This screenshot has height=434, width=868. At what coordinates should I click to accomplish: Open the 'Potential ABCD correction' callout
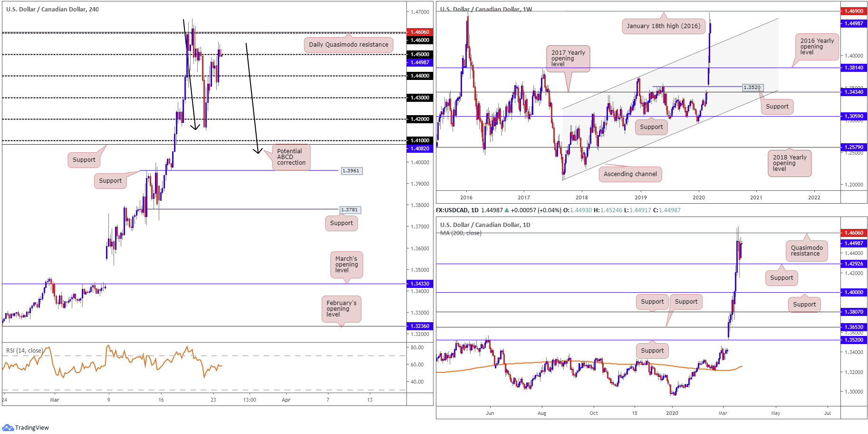291,157
